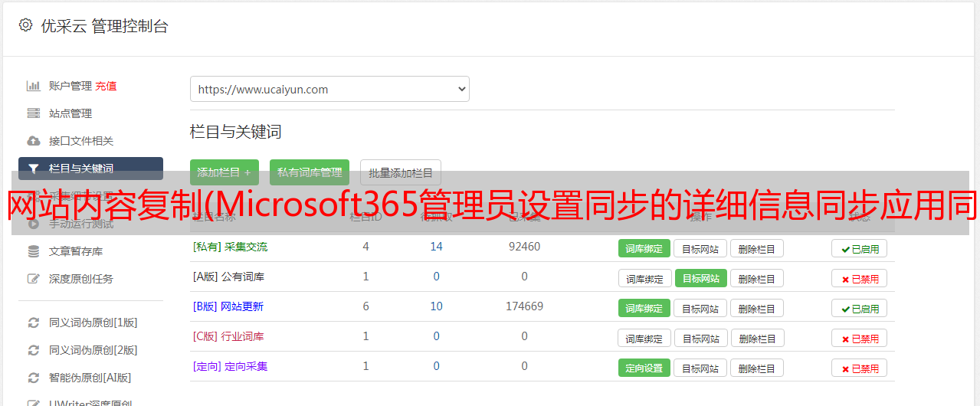Click the [A版] 公有词库 column name
Viewport: 980px width, 406px height.
(228, 277)
